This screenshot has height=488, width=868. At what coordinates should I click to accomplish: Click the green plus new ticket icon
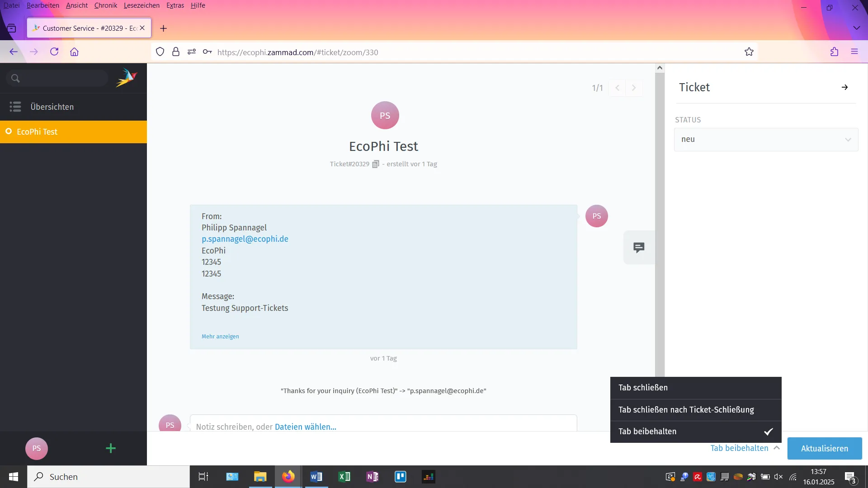click(x=111, y=448)
